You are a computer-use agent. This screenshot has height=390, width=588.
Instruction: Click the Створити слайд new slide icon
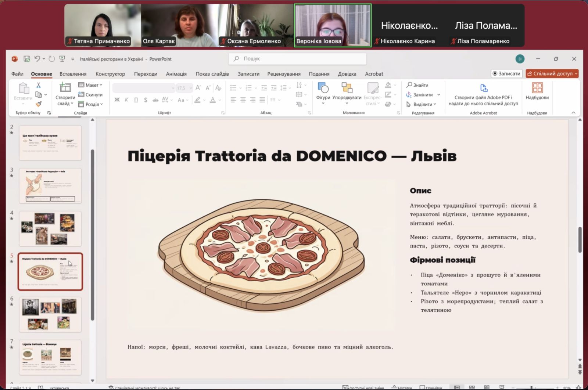[65, 88]
